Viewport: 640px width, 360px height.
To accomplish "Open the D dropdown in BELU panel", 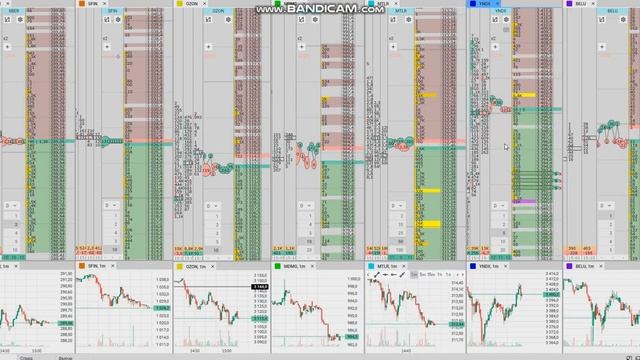I will pos(606,205).
